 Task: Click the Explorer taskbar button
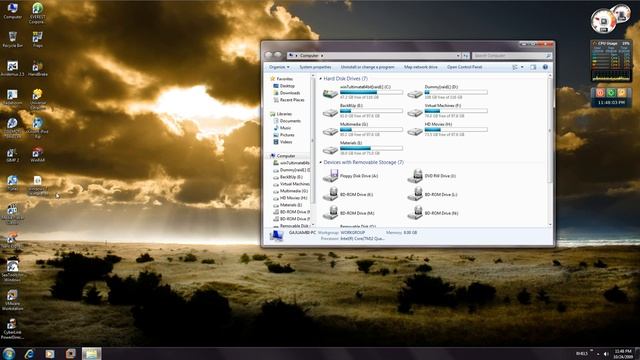(x=91, y=354)
